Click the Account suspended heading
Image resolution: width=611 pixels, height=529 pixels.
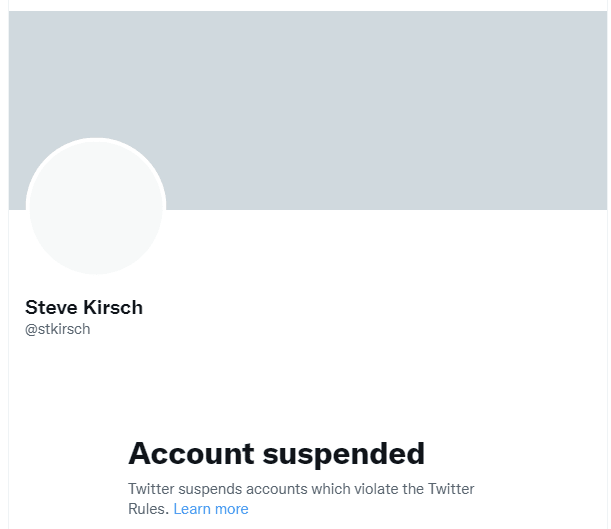[x=276, y=453]
